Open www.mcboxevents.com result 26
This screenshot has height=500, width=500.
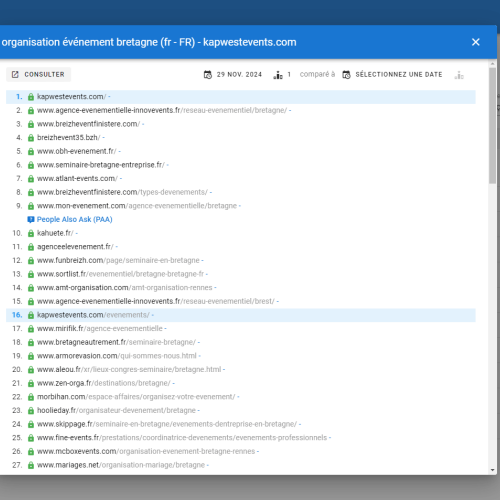click(146, 451)
